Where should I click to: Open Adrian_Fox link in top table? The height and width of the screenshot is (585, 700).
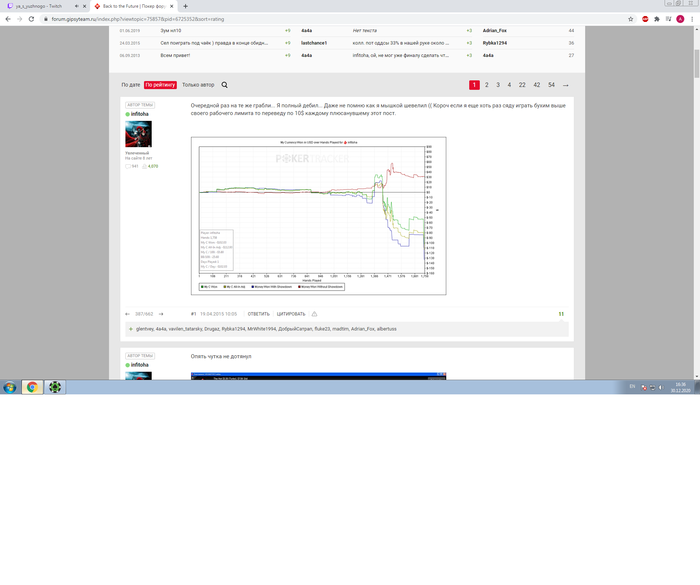pos(495,30)
